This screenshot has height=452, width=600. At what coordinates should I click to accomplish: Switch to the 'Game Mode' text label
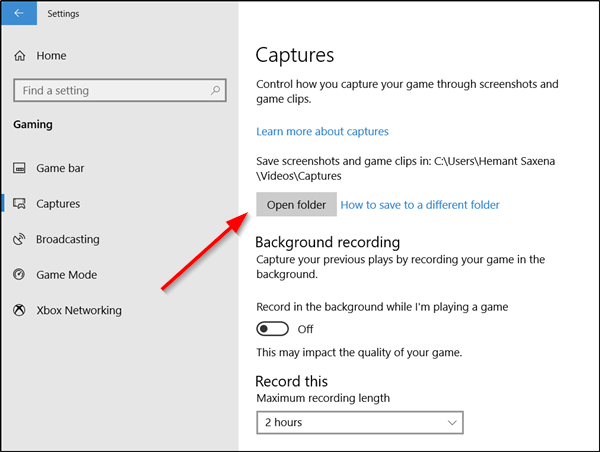[66, 275]
